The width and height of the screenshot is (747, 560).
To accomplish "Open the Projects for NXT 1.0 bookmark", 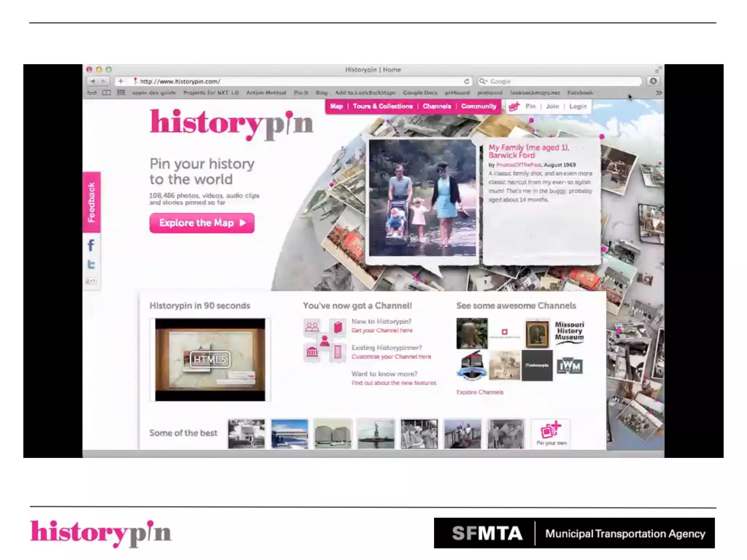I will [211, 93].
